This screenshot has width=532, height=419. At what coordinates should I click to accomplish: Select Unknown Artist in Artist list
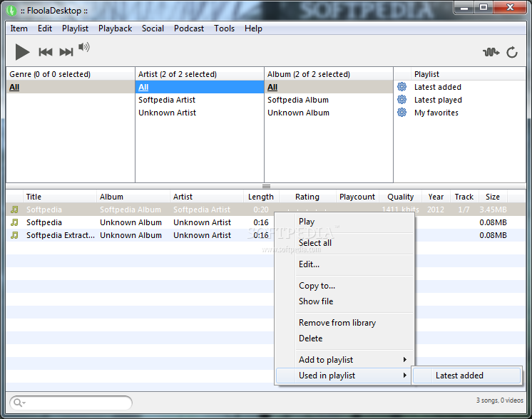pyautogui.click(x=200, y=113)
